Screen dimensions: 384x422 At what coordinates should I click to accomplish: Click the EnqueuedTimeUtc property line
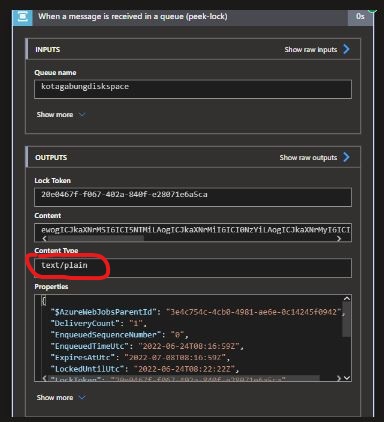click(147, 346)
